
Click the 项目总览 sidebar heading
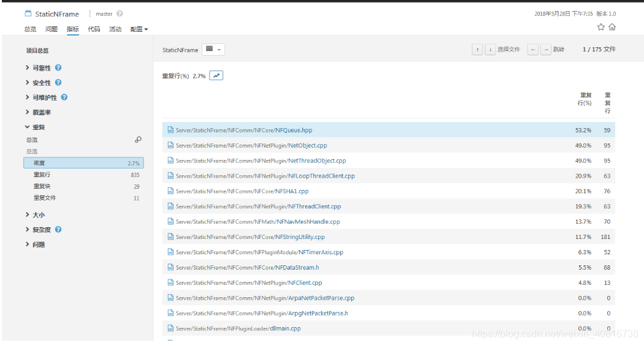click(x=37, y=50)
